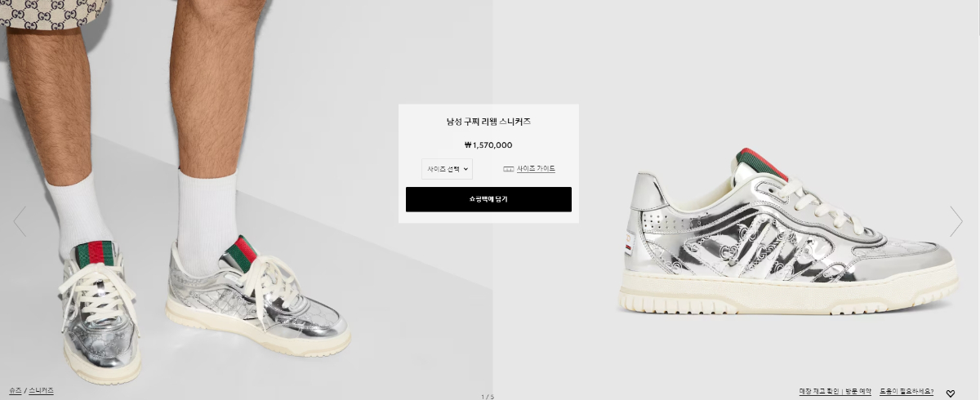Go to 스니커즈 in the breadcrumb

pos(41,391)
